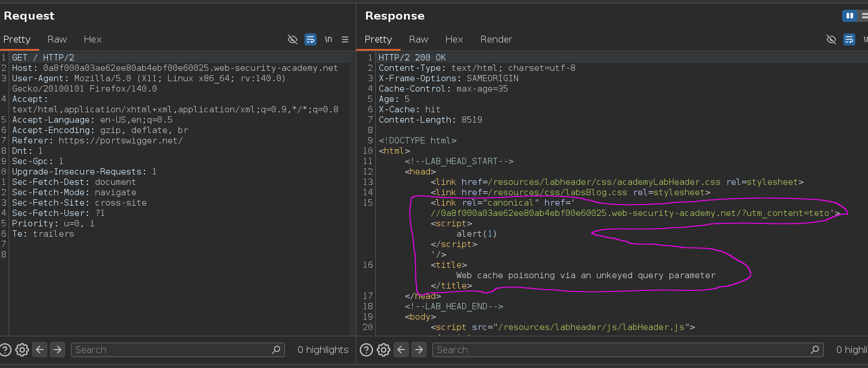Switch Response view to Pretty tab

click(x=378, y=39)
